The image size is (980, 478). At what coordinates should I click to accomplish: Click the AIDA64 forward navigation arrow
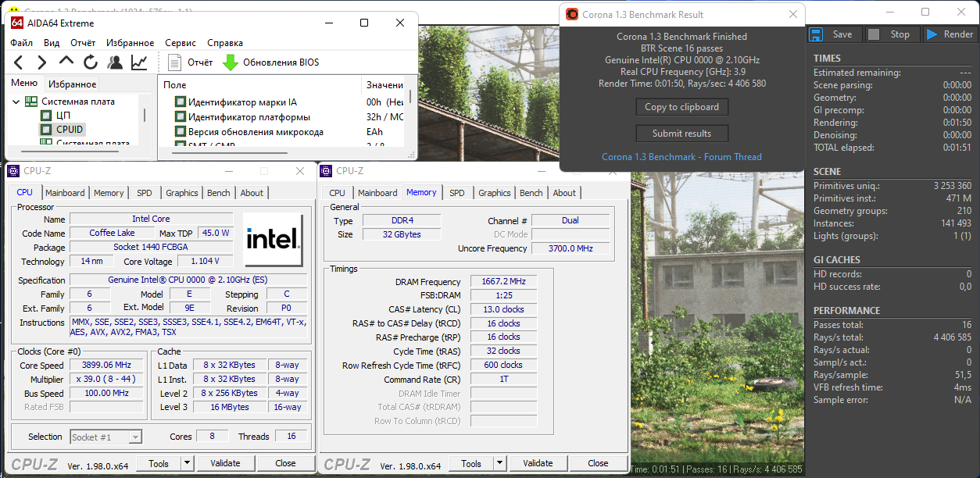(x=42, y=62)
